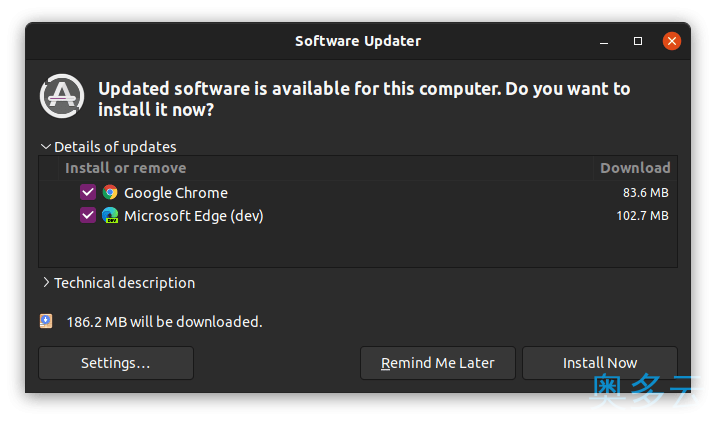Click the Microsoft Edge dev icon

110,215
